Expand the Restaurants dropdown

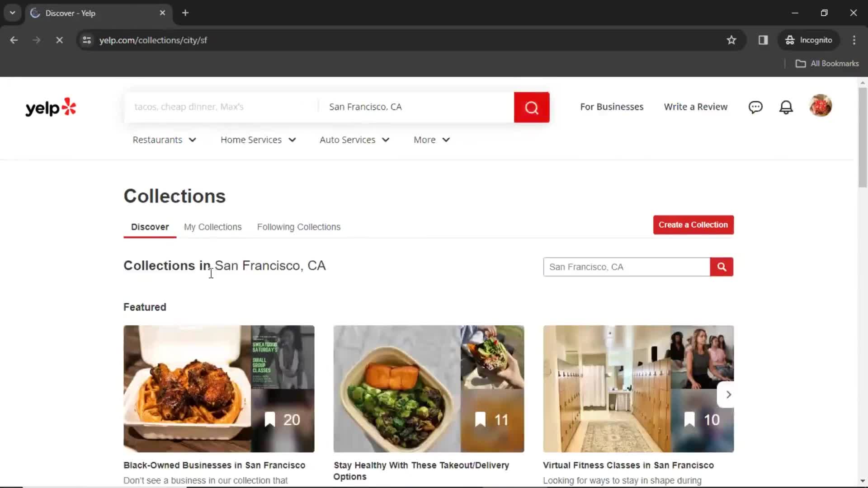(164, 140)
